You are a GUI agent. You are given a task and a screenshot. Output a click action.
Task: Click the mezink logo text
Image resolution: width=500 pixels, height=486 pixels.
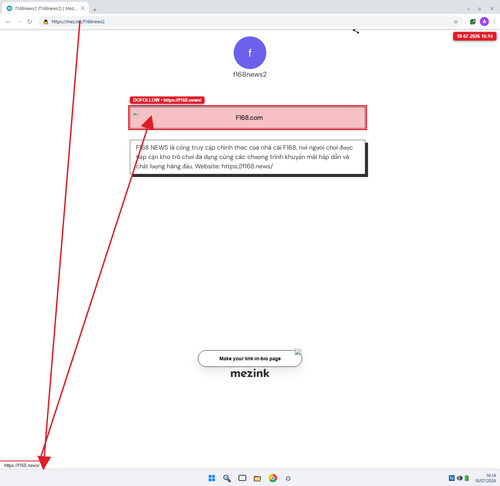[250, 373]
